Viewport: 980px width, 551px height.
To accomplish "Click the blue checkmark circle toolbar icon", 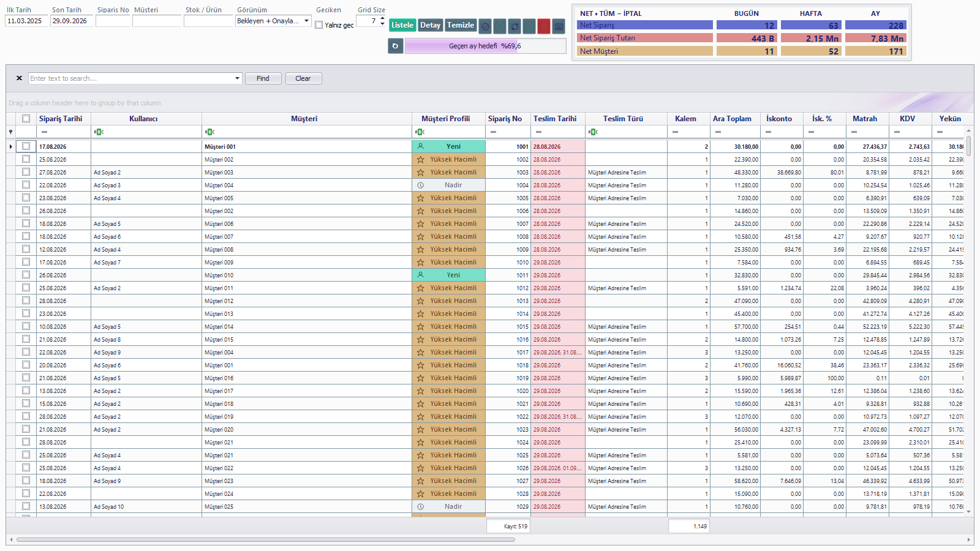I will pyautogui.click(x=485, y=26).
